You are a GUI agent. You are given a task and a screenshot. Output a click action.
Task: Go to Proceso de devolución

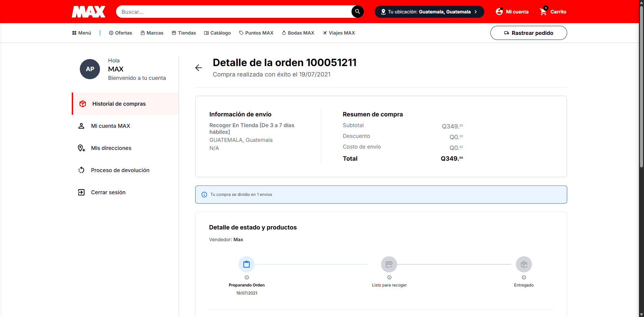coord(120,170)
